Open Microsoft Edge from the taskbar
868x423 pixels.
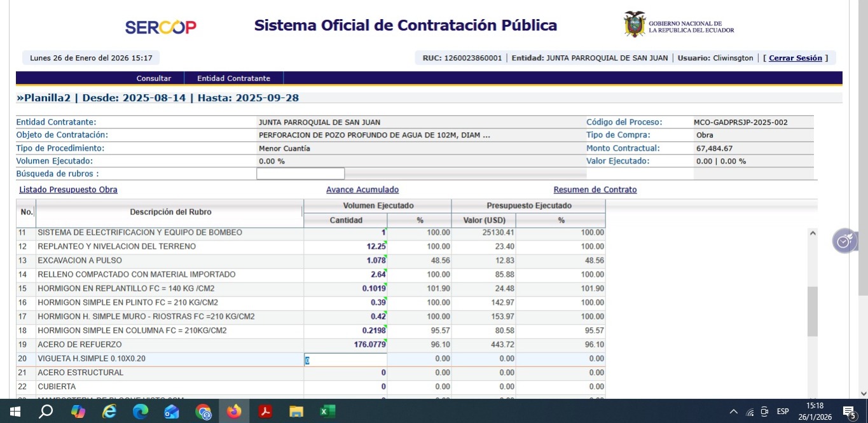tap(141, 412)
